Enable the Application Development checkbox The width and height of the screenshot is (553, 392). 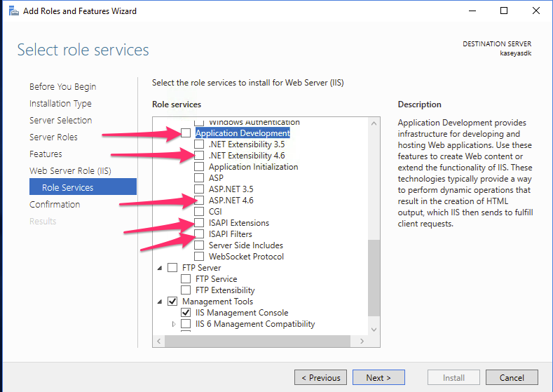(x=186, y=133)
